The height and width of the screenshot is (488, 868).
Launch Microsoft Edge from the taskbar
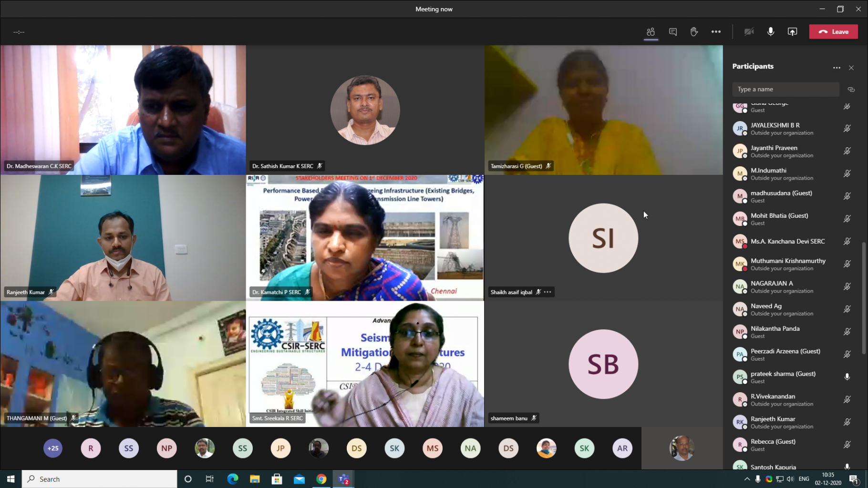click(232, 479)
